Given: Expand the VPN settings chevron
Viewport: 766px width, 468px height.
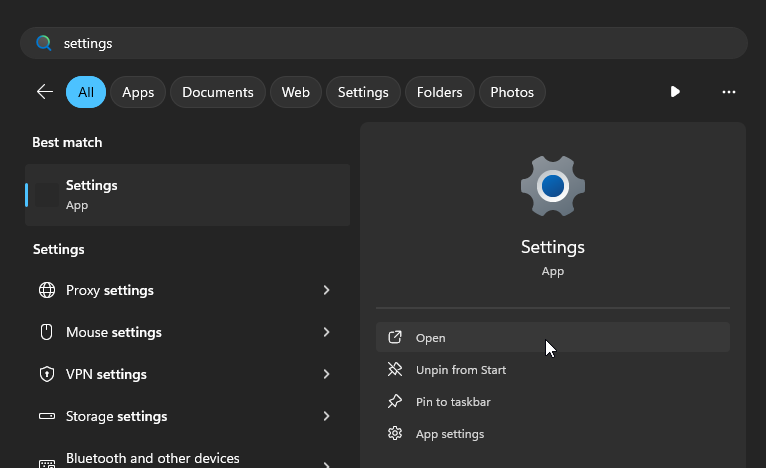Looking at the screenshot, I should point(326,374).
